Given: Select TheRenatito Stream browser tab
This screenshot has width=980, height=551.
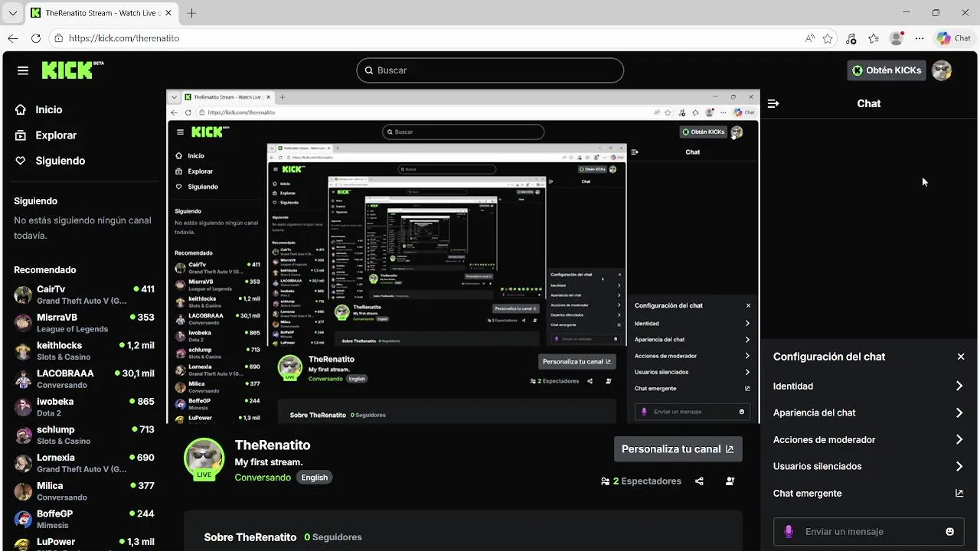Looking at the screenshot, I should (x=102, y=13).
